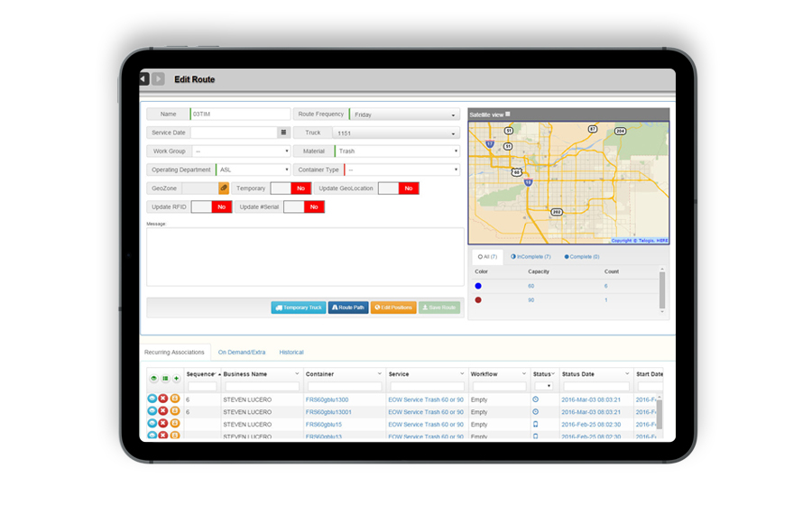812x514 pixels.
Task: Select the All (7) tab
Action: tap(487, 257)
